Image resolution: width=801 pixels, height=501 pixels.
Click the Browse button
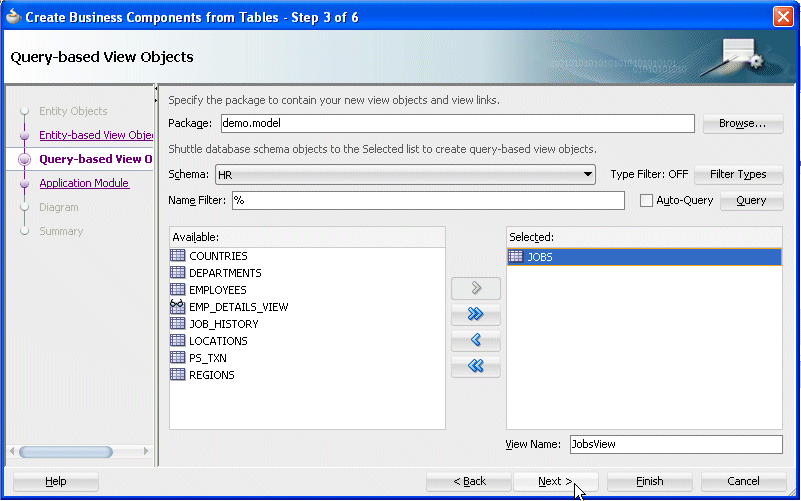pos(743,123)
